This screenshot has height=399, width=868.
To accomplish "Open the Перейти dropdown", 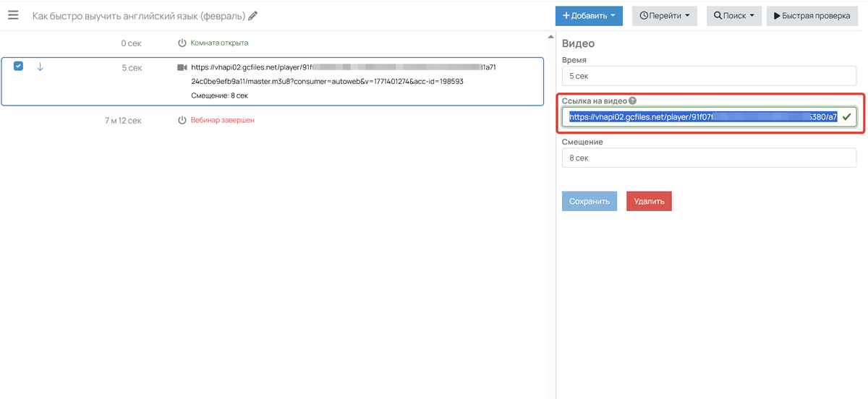I will point(664,16).
